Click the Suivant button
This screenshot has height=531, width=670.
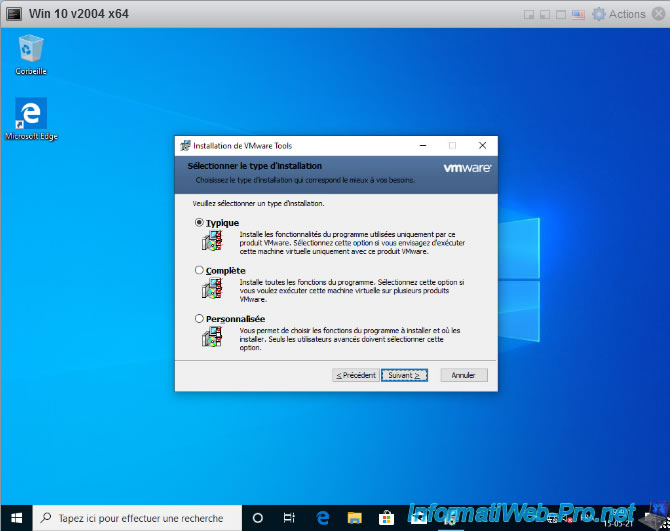[x=404, y=375]
